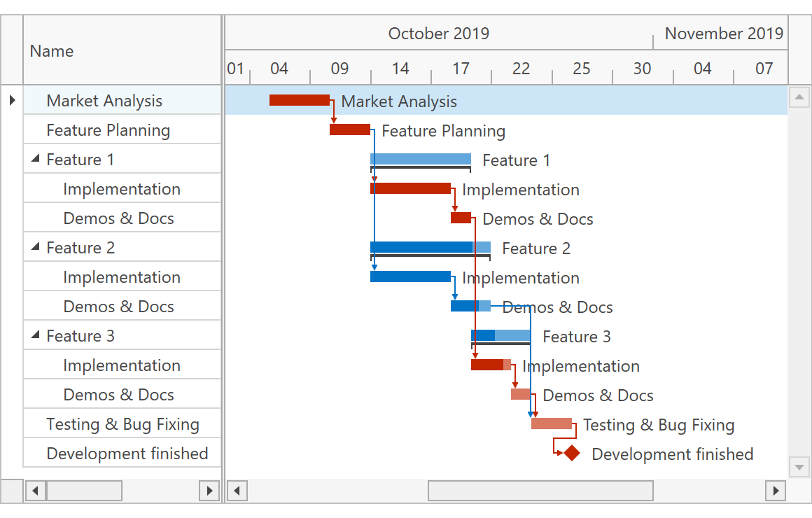Screen dimensions: 812x518
Task: Select Demos & Docs row under Feature 1
Action: point(122,218)
